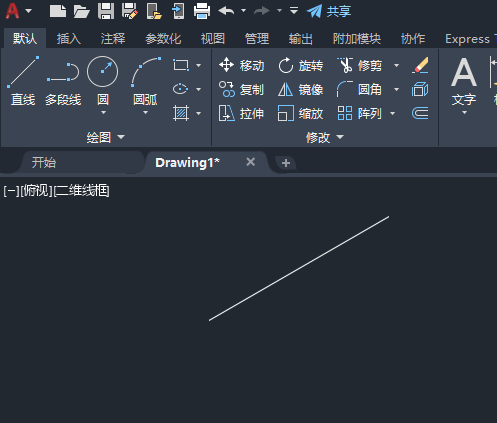Save to web and mobile
Viewport: 497px width, 423px height.
pyautogui.click(x=178, y=11)
